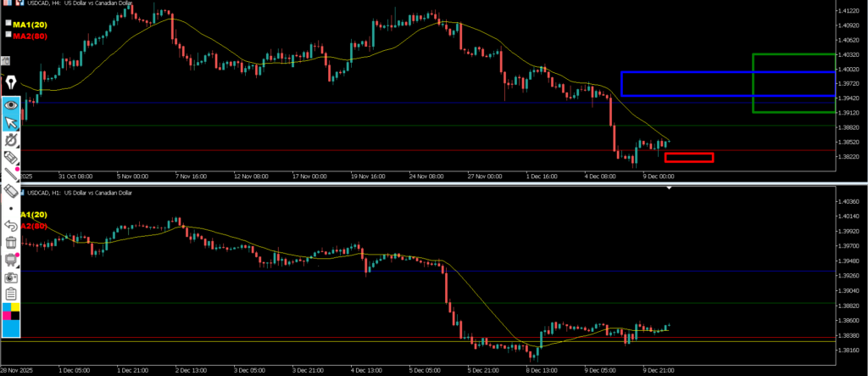Choose the line drawing tool
The image size is (868, 376).
(11, 175)
